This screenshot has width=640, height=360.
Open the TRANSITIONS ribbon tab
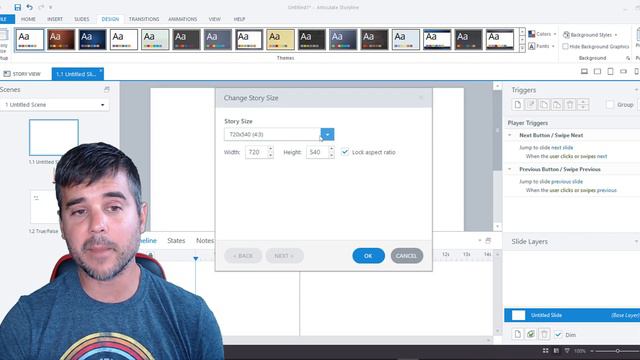(144, 19)
